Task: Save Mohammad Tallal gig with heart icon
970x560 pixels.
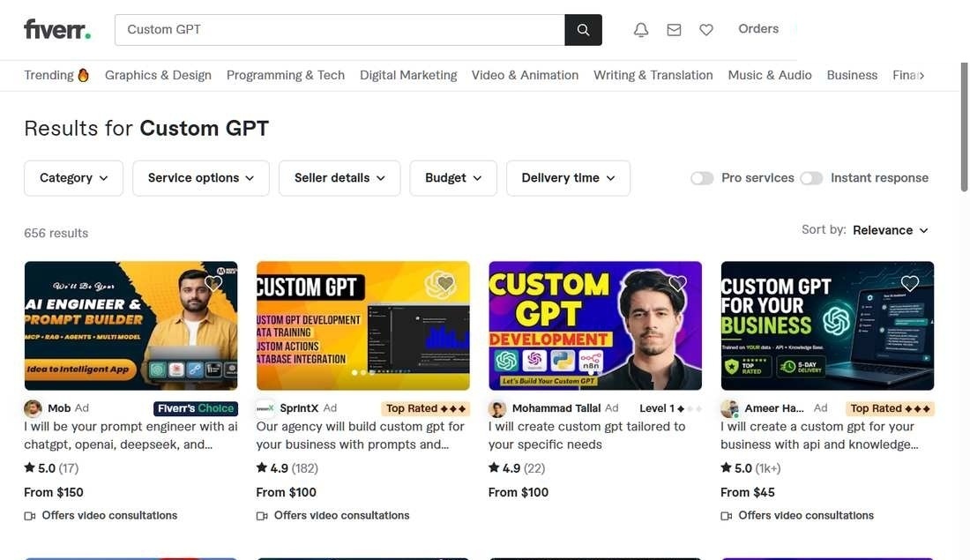Action: [677, 283]
